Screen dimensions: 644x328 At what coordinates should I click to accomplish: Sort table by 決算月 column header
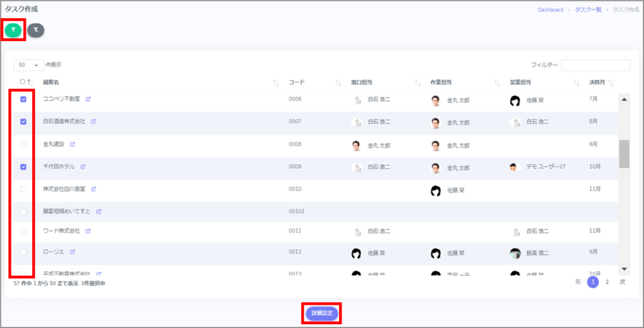tap(597, 82)
